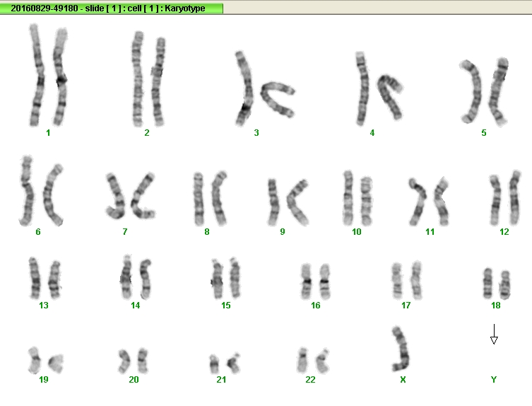Click the green label 11

point(430,232)
